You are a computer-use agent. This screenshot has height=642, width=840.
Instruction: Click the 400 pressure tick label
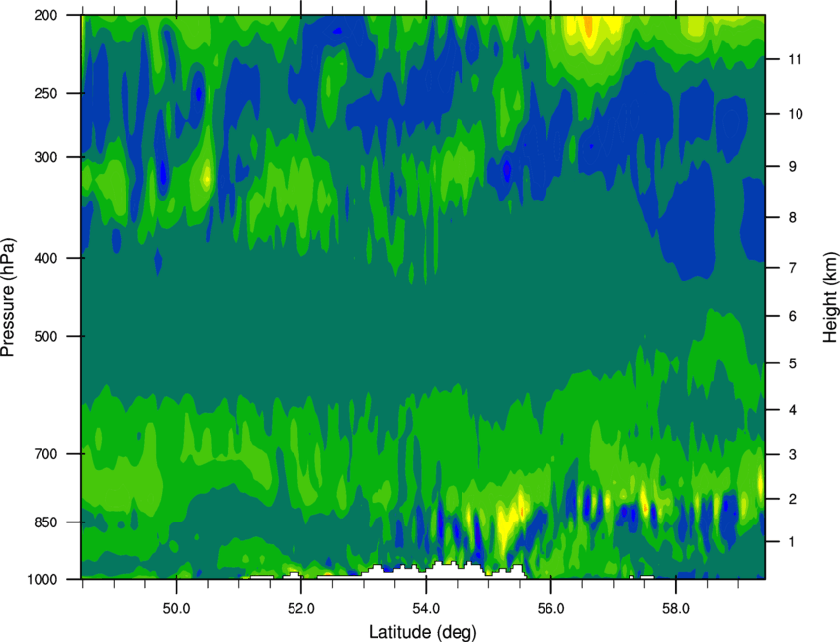[45, 258]
